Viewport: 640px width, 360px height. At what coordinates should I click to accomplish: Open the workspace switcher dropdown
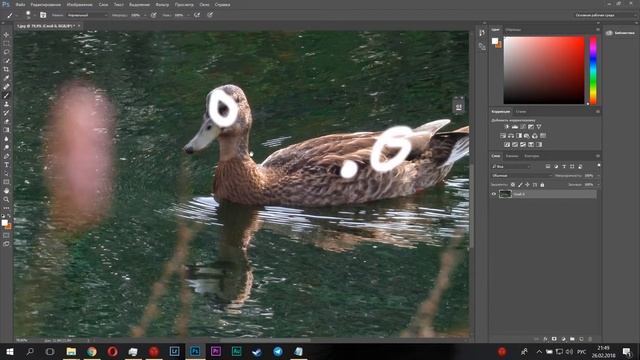click(605, 15)
